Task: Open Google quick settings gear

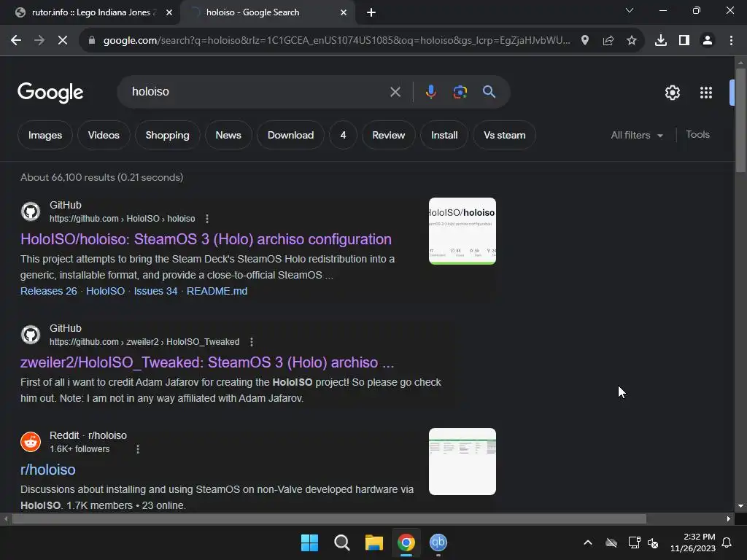Action: [x=672, y=93]
